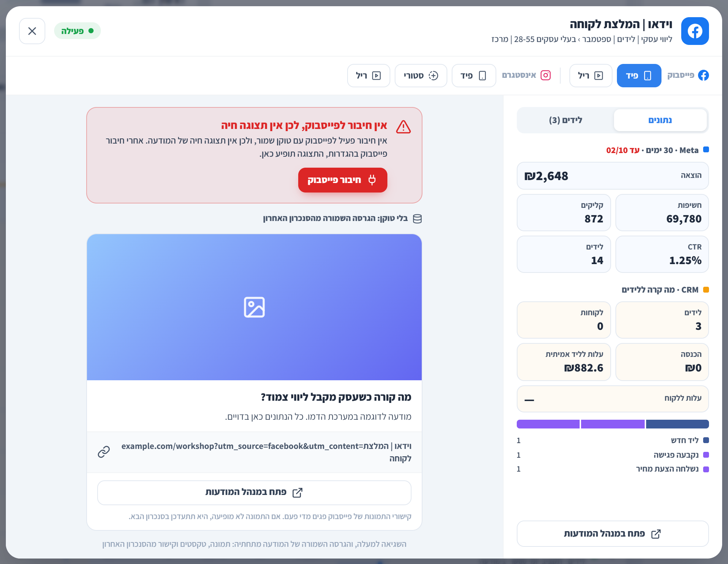Switch to the נתונים tab
This screenshot has height=564, width=728.
tap(660, 120)
